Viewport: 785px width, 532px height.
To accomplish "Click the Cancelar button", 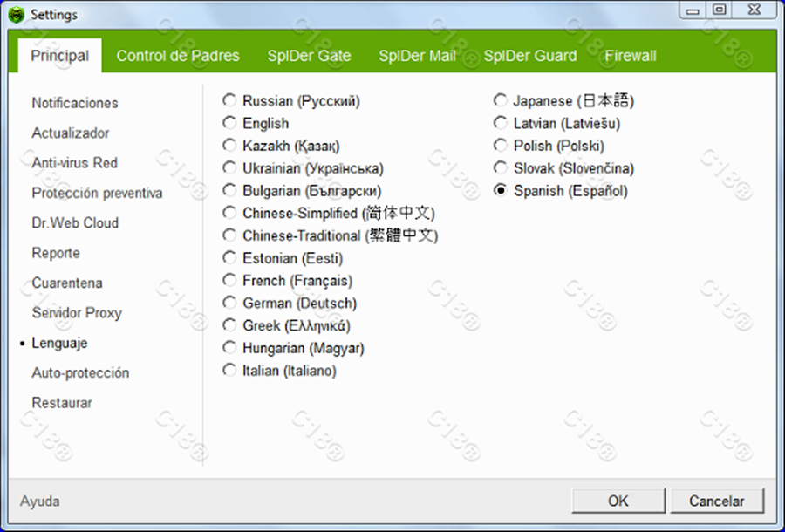I will pyautogui.click(x=717, y=501).
